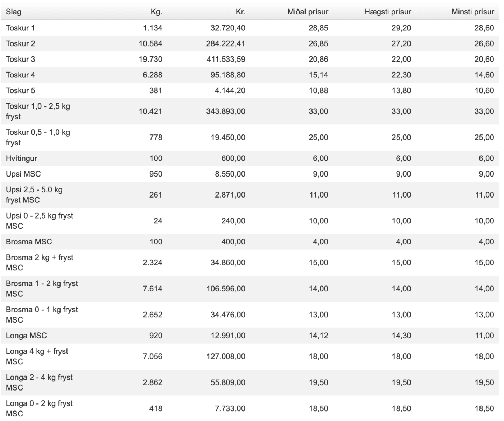
Task: Click the Brosma 1 - 2 kg fryst MSC label
Action: pos(42,289)
